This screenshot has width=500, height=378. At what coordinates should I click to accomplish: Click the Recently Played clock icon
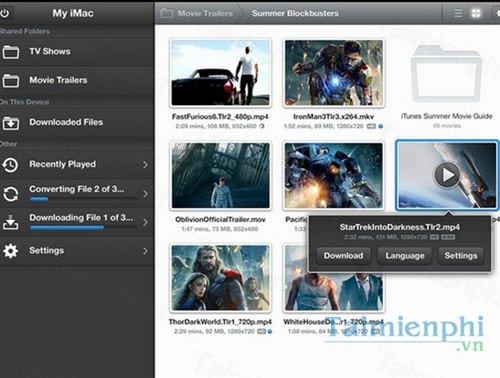(x=10, y=165)
